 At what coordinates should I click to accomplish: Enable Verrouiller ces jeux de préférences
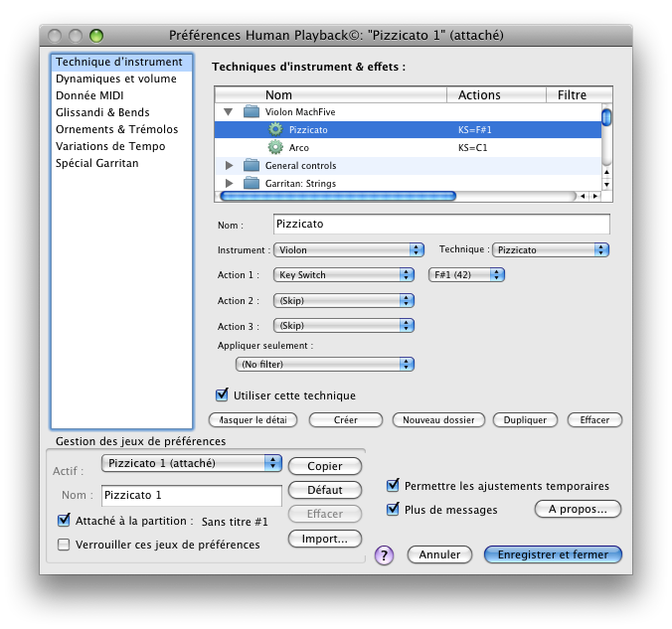pos(65,545)
